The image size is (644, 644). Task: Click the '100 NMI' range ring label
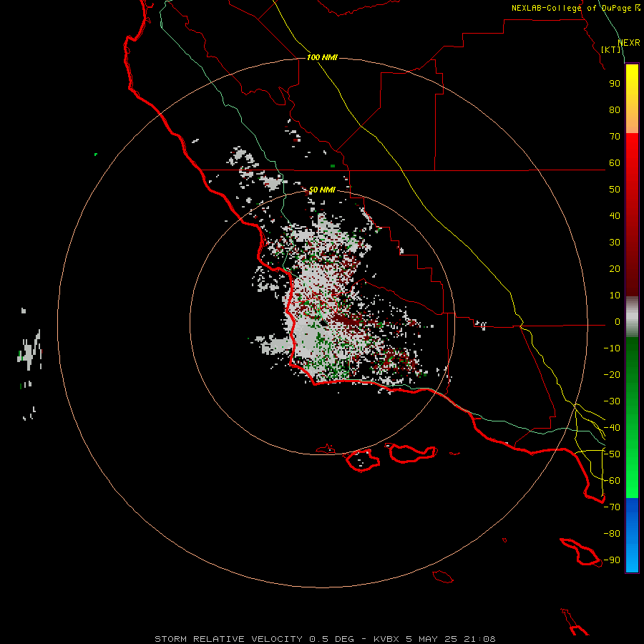[x=322, y=57]
